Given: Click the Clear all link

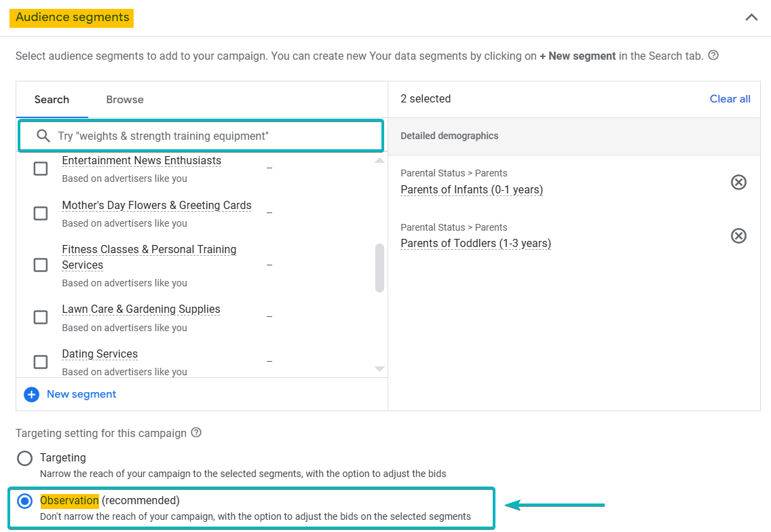Looking at the screenshot, I should [x=730, y=98].
